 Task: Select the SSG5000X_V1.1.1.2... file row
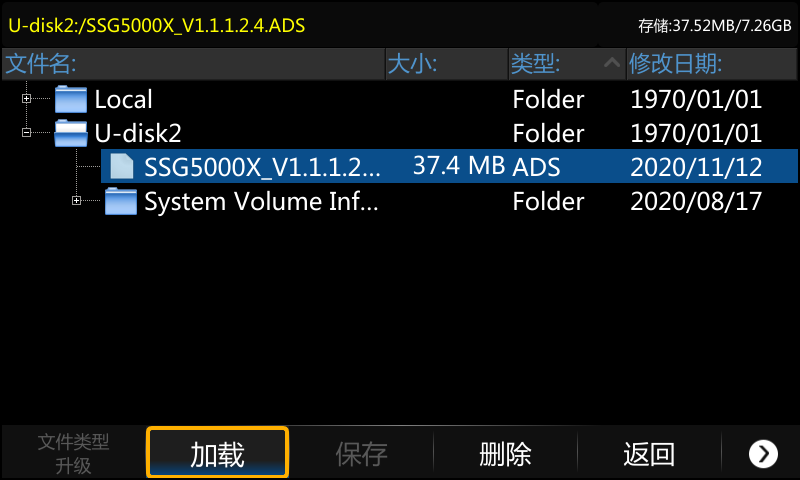pyautogui.click(x=449, y=166)
